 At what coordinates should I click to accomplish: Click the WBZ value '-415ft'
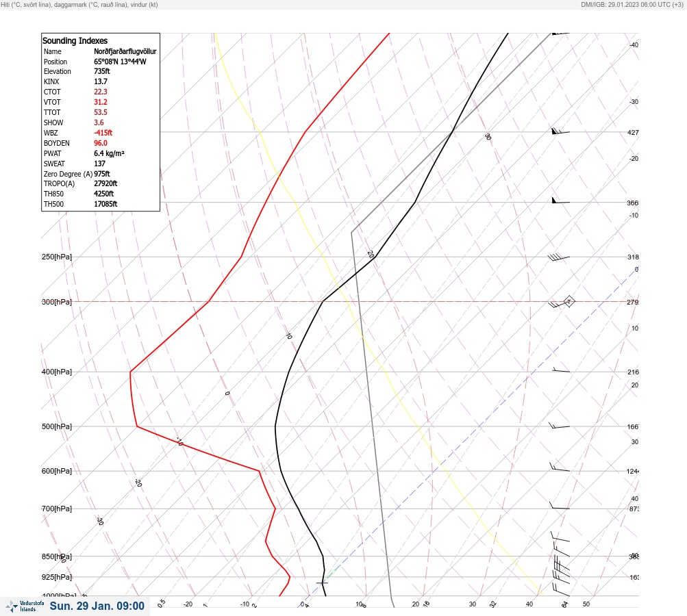pyautogui.click(x=103, y=133)
